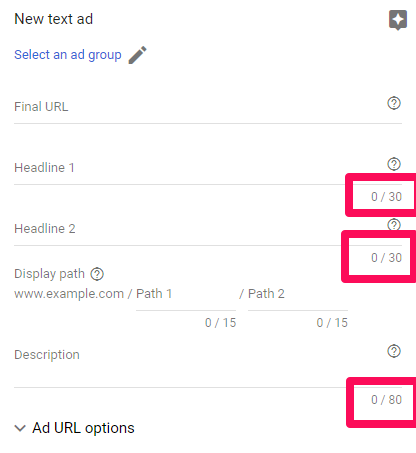Viewport: 416px width, 453px height.
Task: Click into the Headline 1 field
Action: click(x=208, y=168)
